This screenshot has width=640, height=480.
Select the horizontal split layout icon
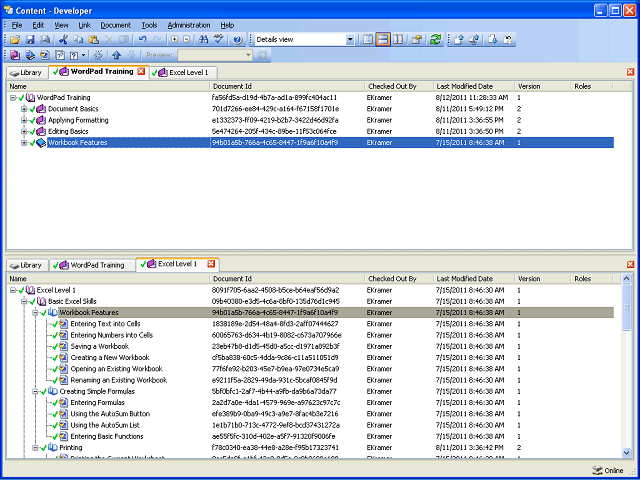point(383,40)
